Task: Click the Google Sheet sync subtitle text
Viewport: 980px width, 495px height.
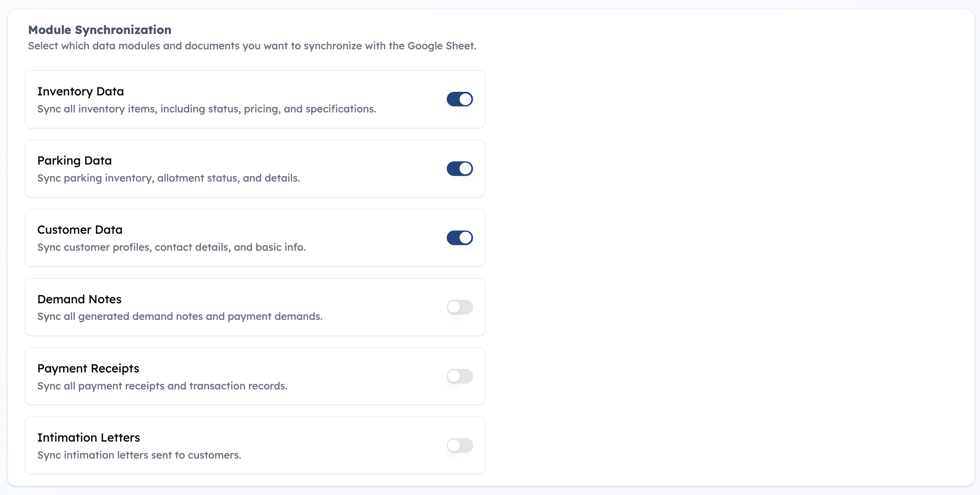Action: 252,46
